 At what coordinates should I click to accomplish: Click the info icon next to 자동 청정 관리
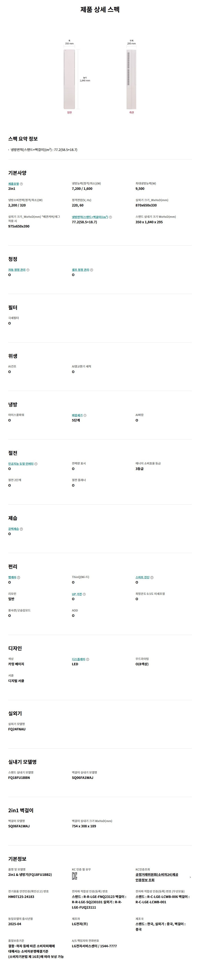pos(28,270)
